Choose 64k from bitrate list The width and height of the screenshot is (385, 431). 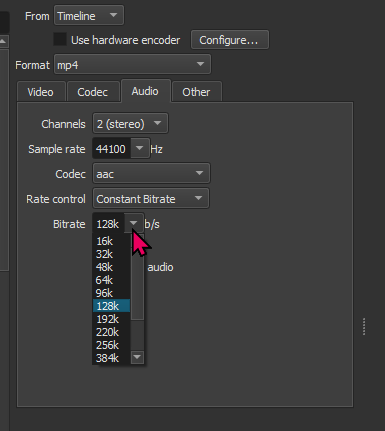tap(111, 280)
